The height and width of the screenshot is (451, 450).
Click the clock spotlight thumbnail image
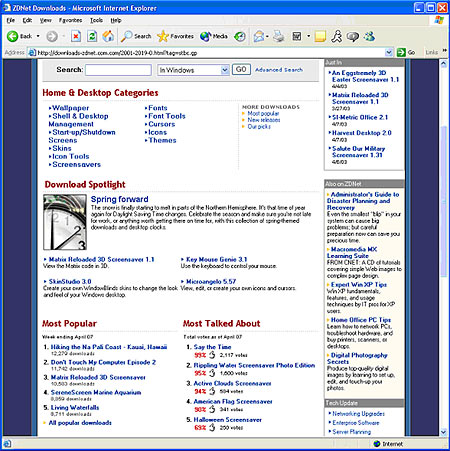click(x=65, y=222)
